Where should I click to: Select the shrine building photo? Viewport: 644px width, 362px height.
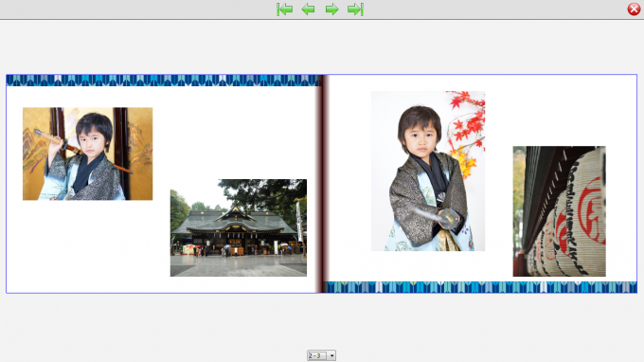(239, 227)
